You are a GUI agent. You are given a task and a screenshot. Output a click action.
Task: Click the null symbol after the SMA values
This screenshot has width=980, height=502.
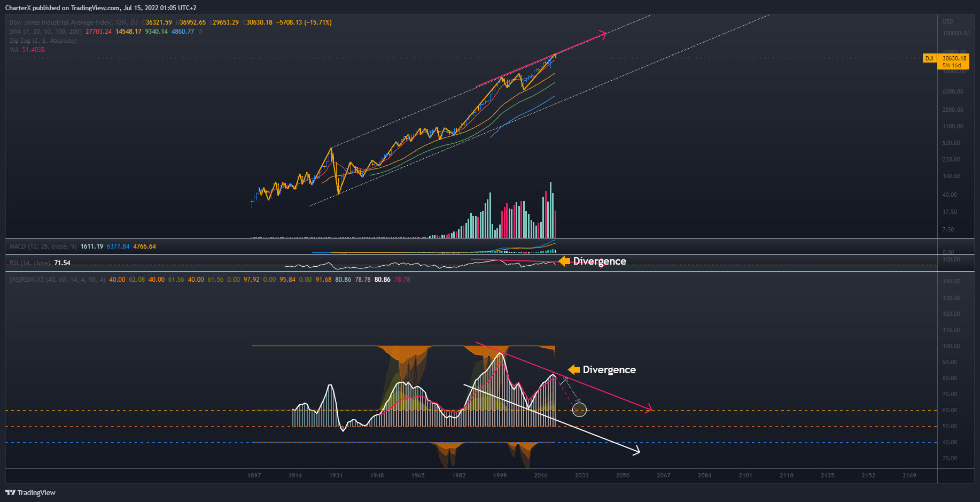200,32
